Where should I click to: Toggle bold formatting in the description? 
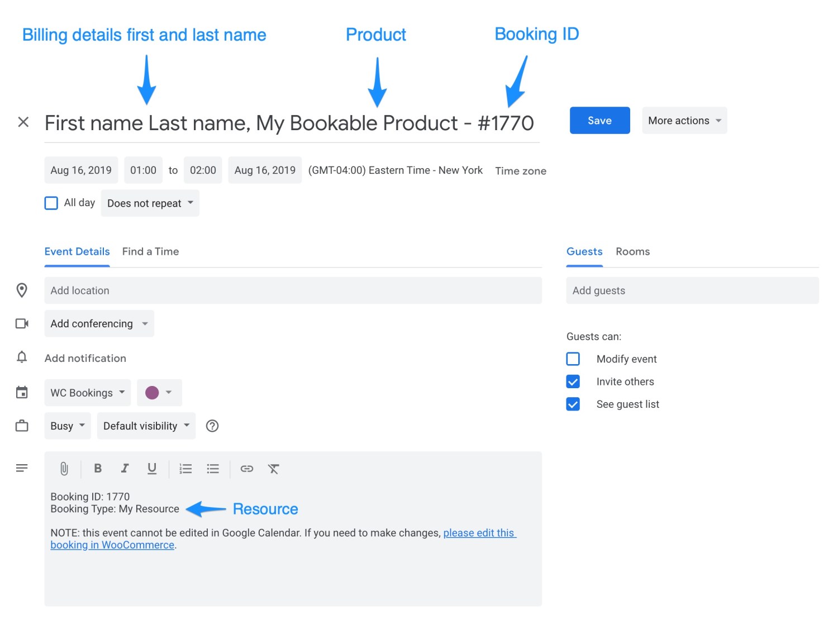[x=98, y=469]
